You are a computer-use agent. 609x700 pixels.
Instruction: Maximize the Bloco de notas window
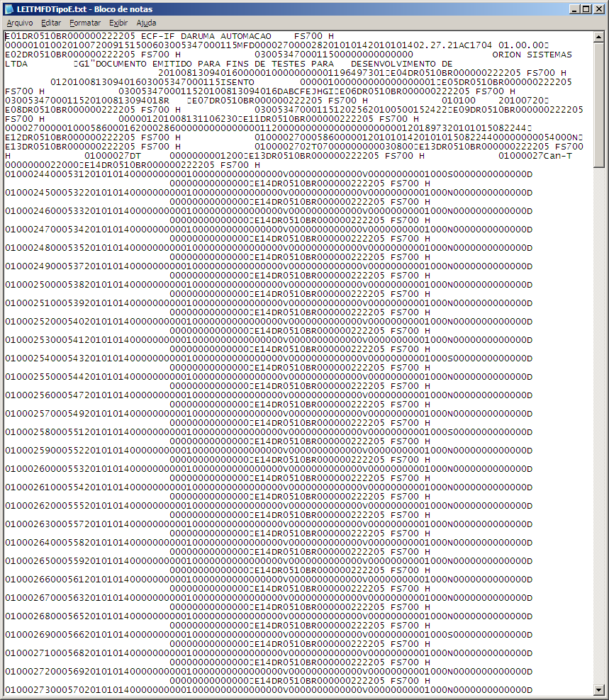coord(586,9)
